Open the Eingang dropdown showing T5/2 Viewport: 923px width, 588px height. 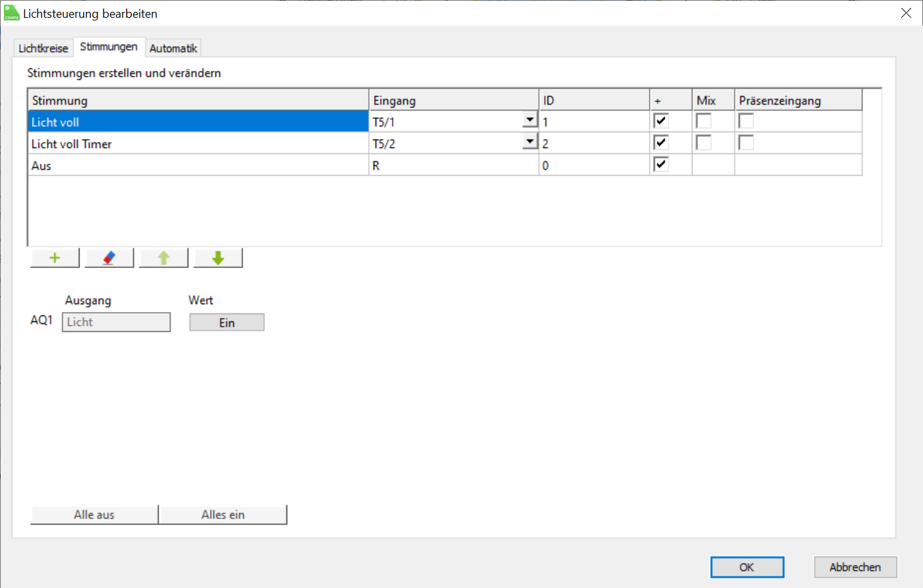(530, 142)
